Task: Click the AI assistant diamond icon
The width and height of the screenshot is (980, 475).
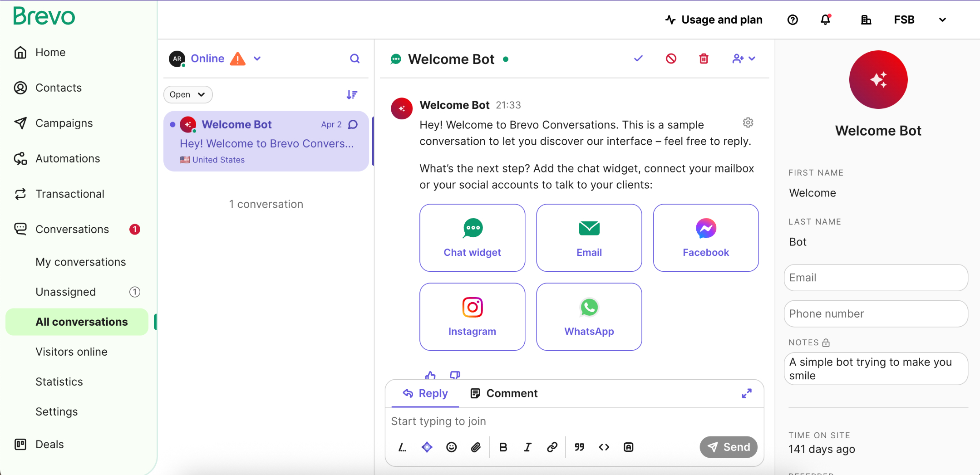Action: [427, 447]
